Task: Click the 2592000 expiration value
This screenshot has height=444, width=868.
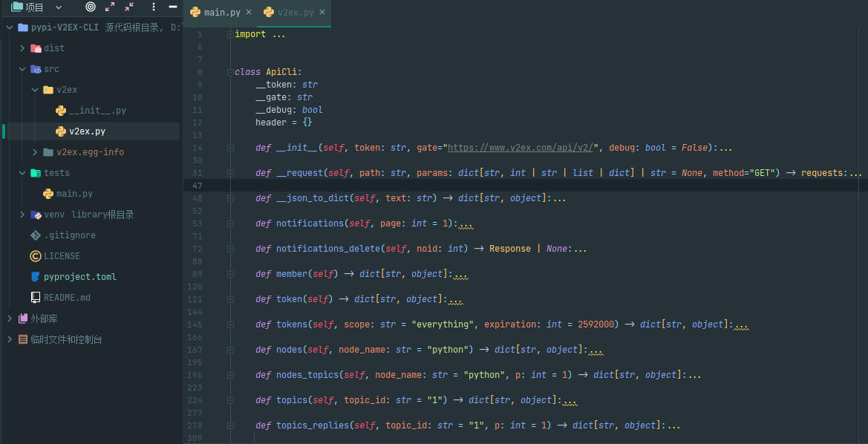Action: (x=595, y=324)
